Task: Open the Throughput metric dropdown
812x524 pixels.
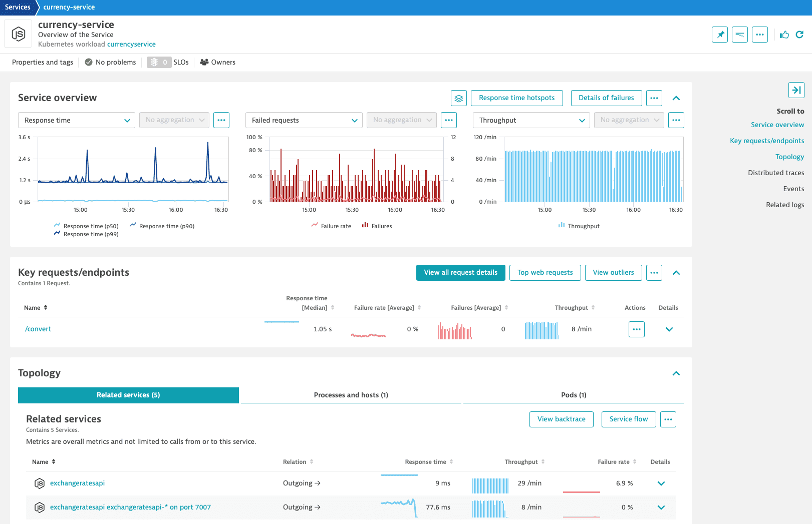Action: tap(530, 120)
